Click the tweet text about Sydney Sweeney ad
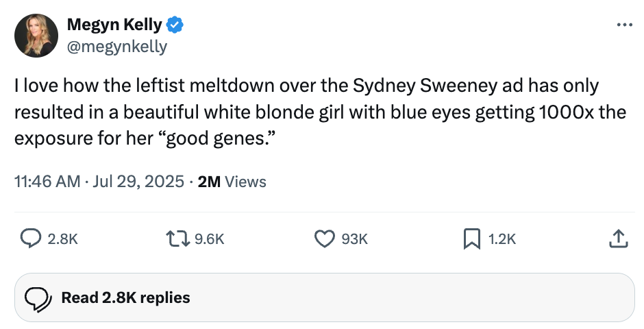Image resolution: width=644 pixels, height=329 pixels. click(308, 111)
